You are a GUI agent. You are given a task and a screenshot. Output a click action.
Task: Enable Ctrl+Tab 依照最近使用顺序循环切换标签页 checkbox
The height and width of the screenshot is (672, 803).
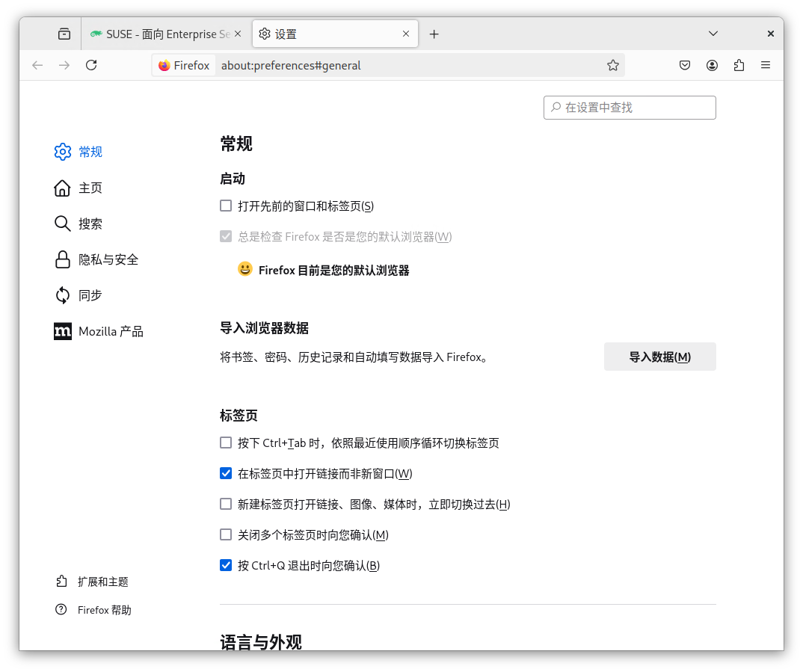[x=226, y=443]
